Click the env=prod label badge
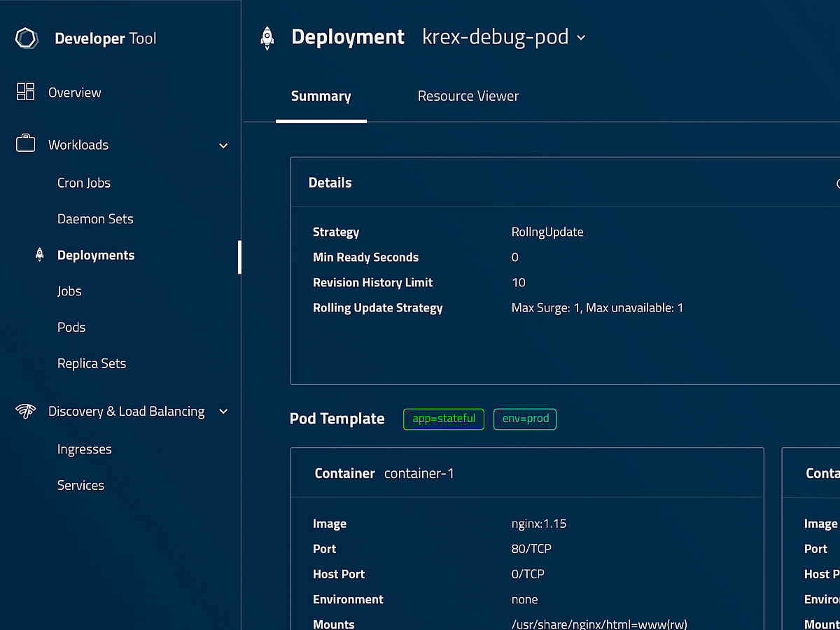Screen dimensions: 840x630 tap(525, 419)
